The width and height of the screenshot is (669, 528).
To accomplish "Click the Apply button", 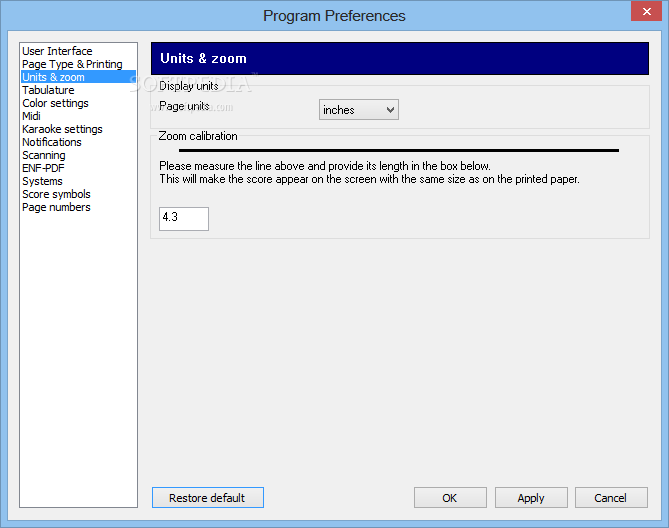I will 531,498.
